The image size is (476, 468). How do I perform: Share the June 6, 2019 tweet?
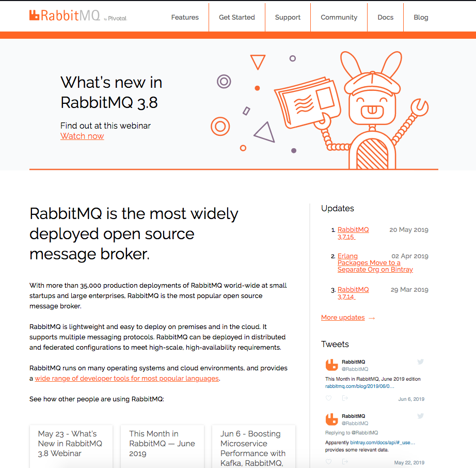click(x=345, y=398)
